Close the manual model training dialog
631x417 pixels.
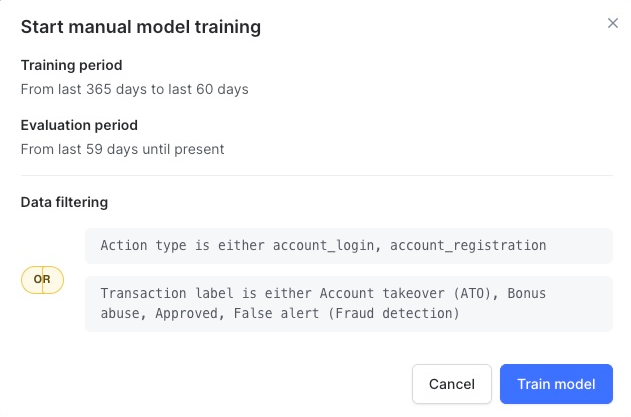point(612,23)
